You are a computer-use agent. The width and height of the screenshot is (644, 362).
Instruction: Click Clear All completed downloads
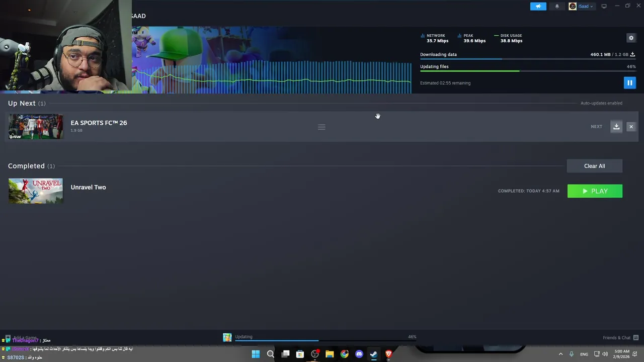coord(594,166)
